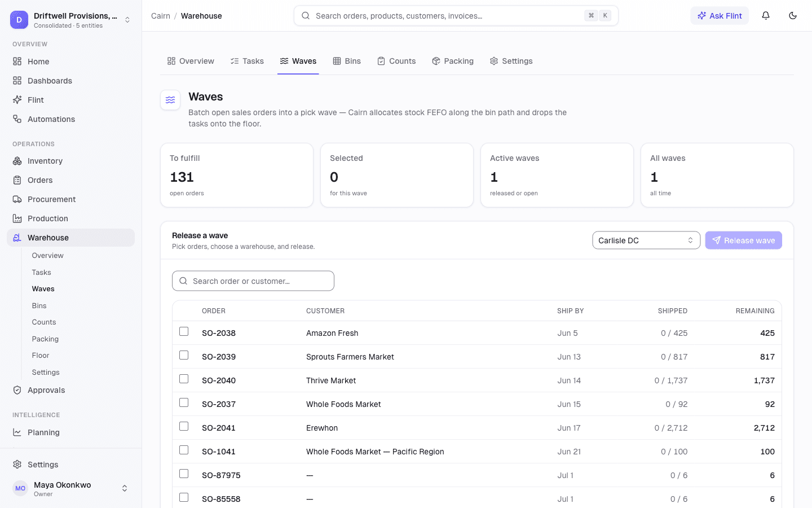Image resolution: width=812 pixels, height=508 pixels.
Task: Switch to the Overview tab
Action: click(x=191, y=61)
